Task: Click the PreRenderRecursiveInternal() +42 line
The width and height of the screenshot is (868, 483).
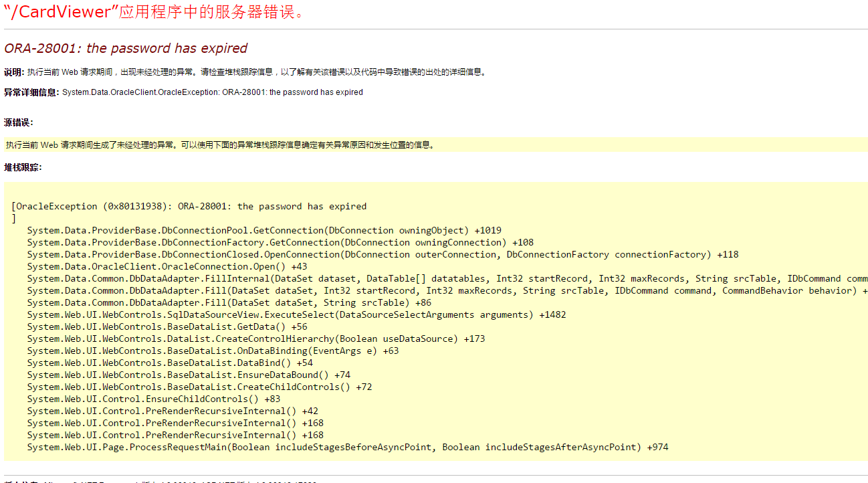Action: point(173,411)
